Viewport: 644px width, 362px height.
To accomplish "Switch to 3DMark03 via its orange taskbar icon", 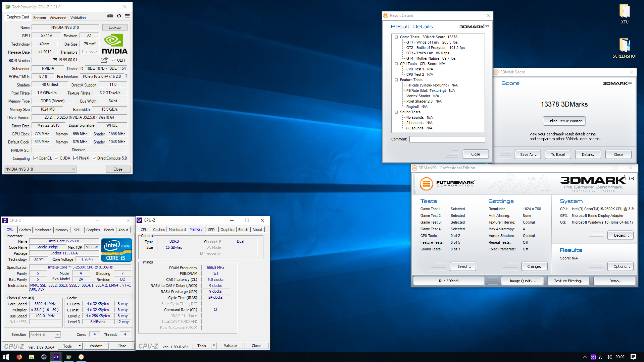I will click(81, 357).
